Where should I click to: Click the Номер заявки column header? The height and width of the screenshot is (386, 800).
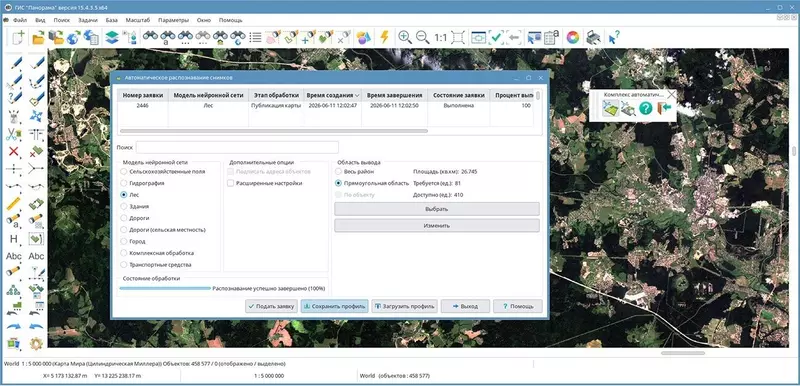point(143,95)
